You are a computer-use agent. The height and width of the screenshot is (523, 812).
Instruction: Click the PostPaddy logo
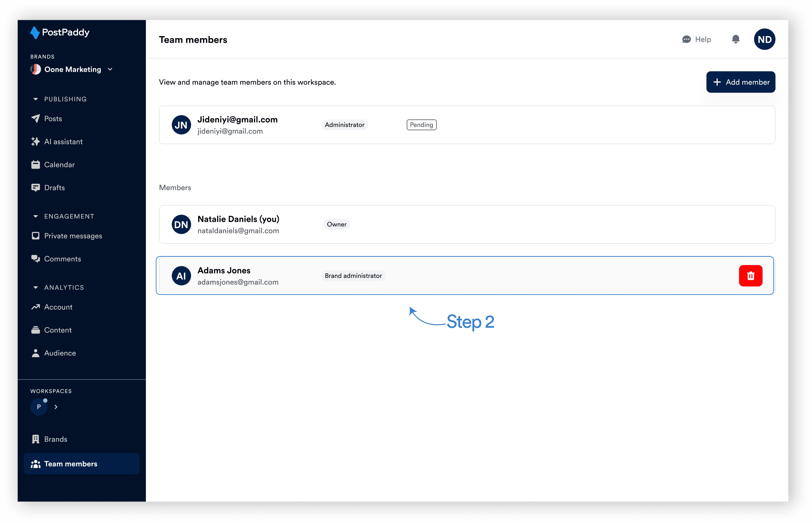point(60,33)
